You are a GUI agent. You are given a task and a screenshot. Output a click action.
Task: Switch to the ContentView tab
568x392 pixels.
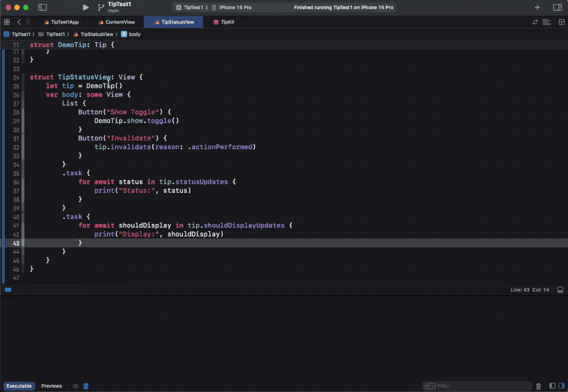[x=116, y=22]
